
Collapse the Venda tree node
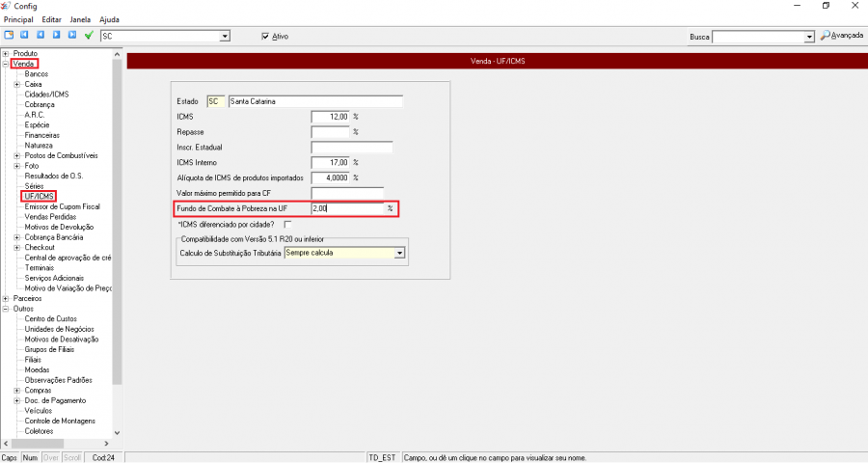pyautogui.click(x=6, y=64)
